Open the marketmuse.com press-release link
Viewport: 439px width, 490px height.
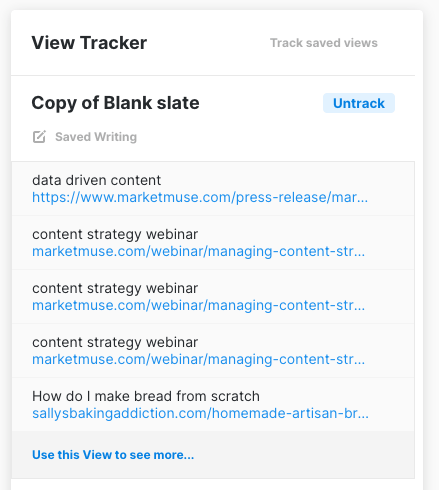tap(200, 197)
